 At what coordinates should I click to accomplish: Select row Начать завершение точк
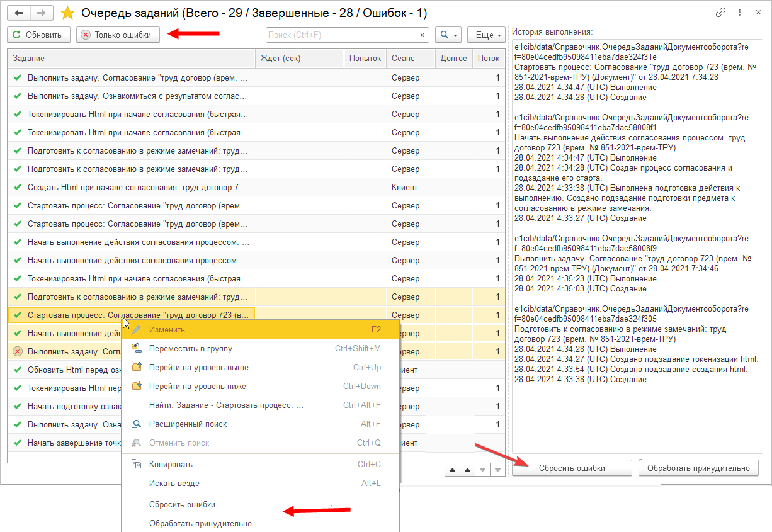(65, 443)
